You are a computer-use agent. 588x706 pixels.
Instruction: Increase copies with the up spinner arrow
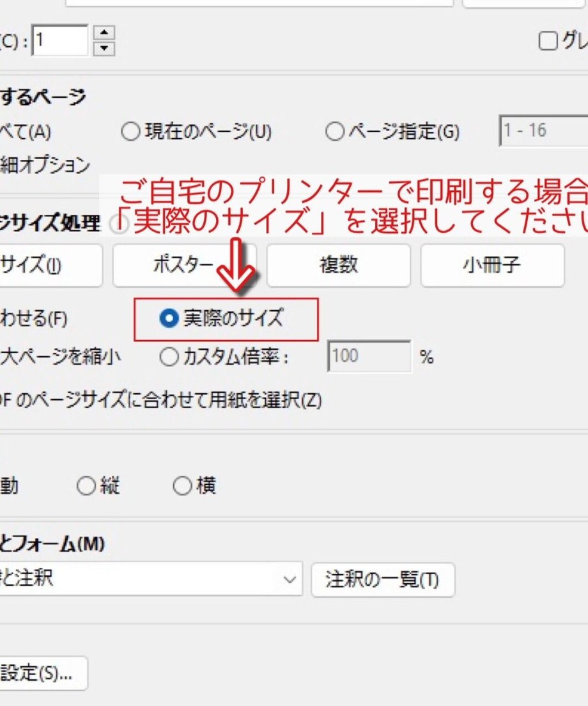coord(104,33)
